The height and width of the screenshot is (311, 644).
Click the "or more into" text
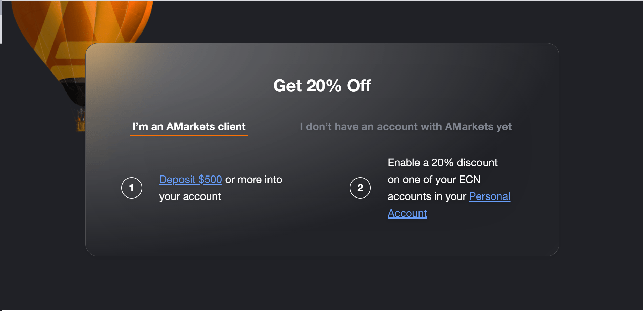point(254,180)
